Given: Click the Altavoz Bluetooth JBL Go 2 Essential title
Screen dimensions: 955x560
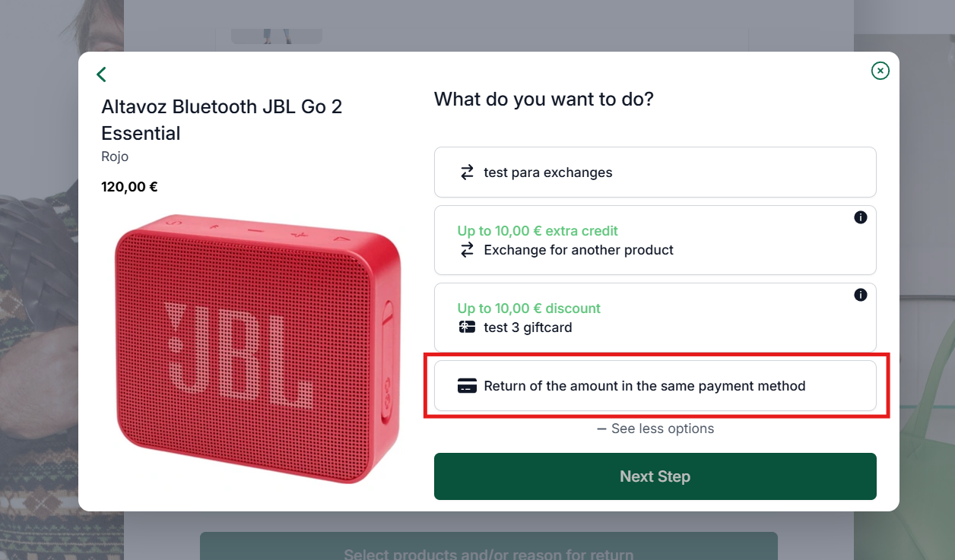Looking at the screenshot, I should [222, 120].
